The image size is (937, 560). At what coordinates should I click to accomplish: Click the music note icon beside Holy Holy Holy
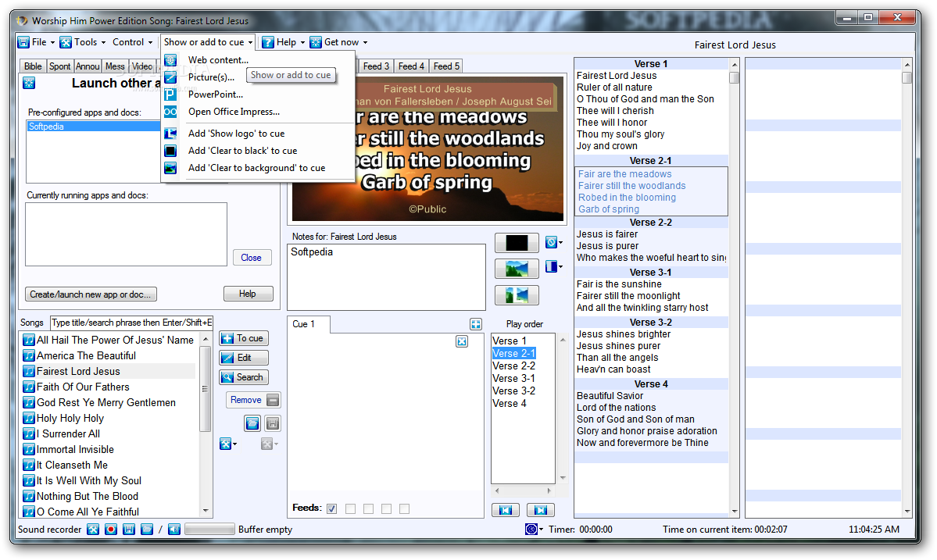(29, 418)
